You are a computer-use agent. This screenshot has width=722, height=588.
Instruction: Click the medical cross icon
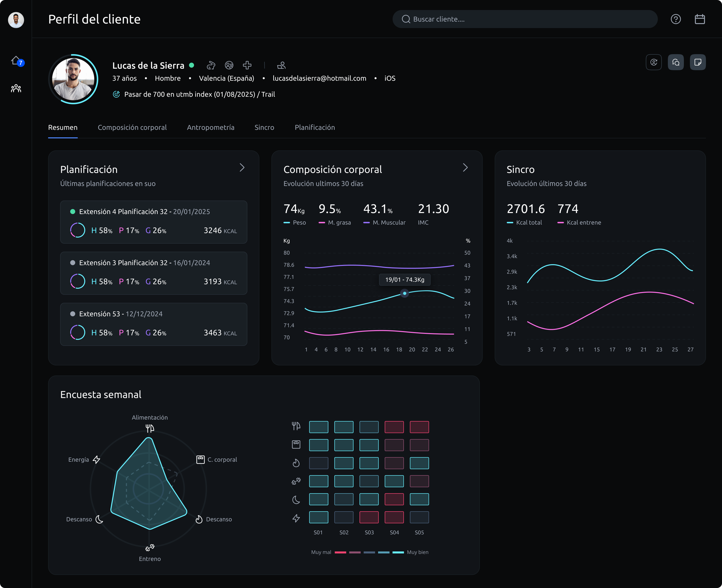coord(247,65)
